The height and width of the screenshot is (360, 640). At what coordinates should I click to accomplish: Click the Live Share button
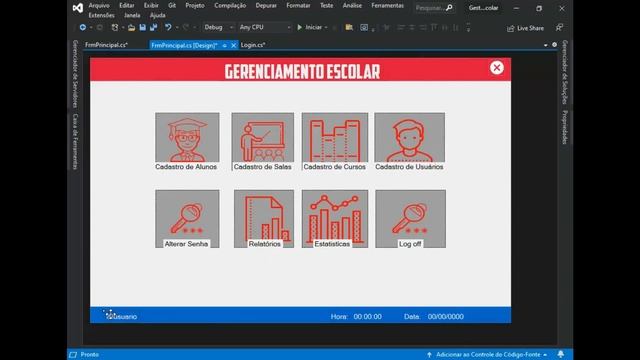tap(525, 28)
